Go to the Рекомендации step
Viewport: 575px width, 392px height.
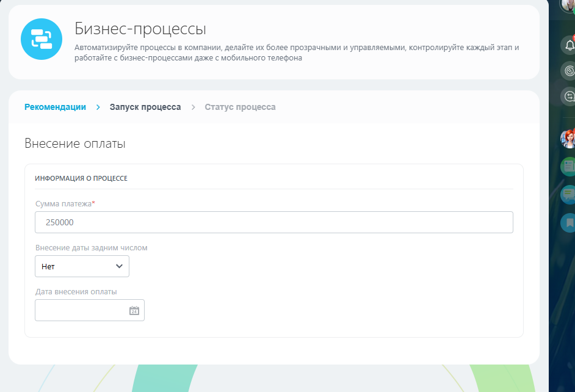(55, 107)
